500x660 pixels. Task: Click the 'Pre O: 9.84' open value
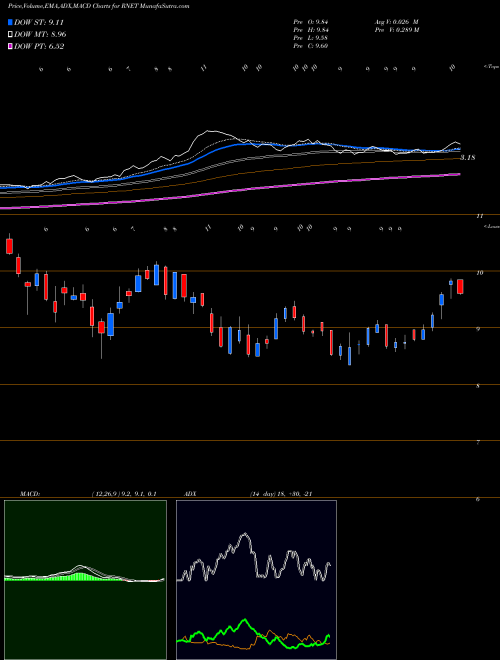311,22
